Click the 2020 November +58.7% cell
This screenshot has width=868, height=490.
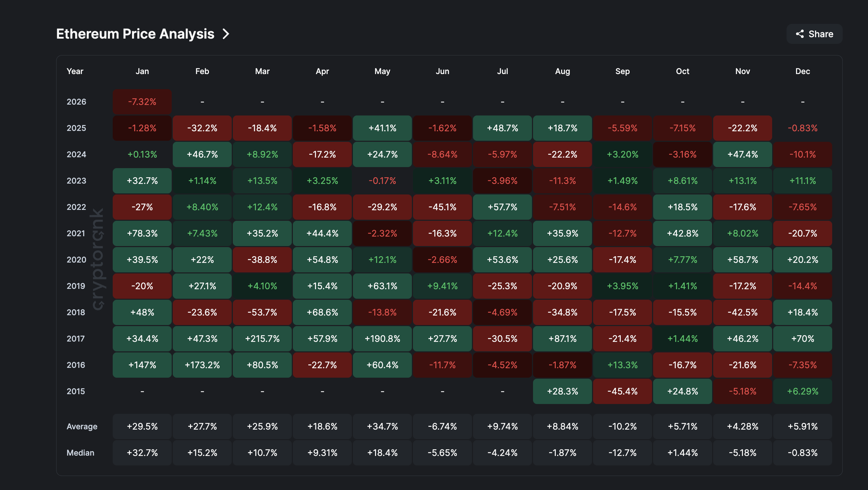[743, 260]
